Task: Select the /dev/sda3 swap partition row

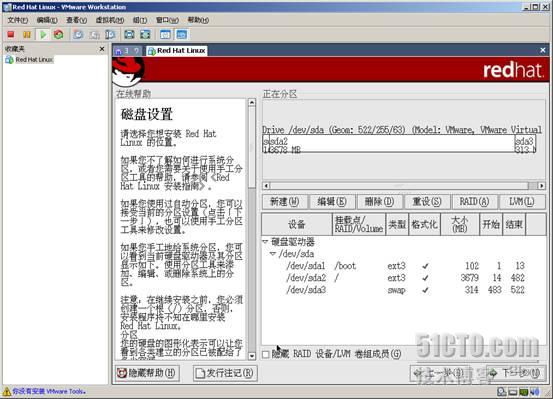Action: [404, 290]
